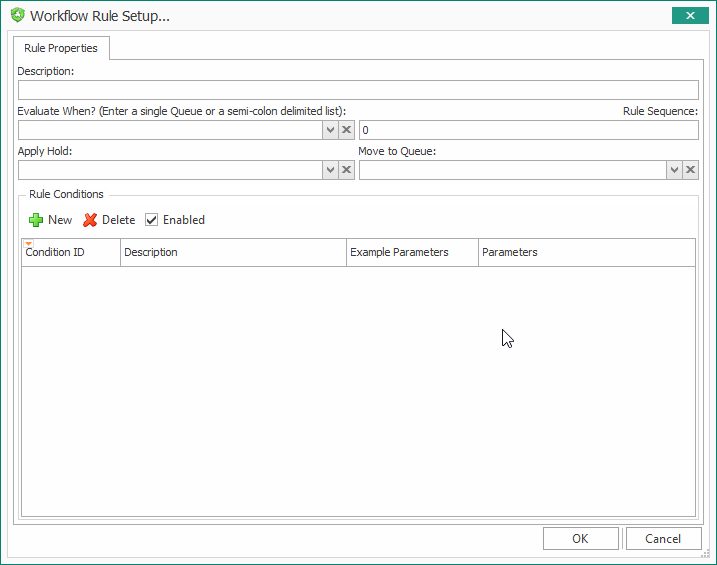Click into the Rule Sequence field
The width and height of the screenshot is (717, 565).
[x=529, y=130]
